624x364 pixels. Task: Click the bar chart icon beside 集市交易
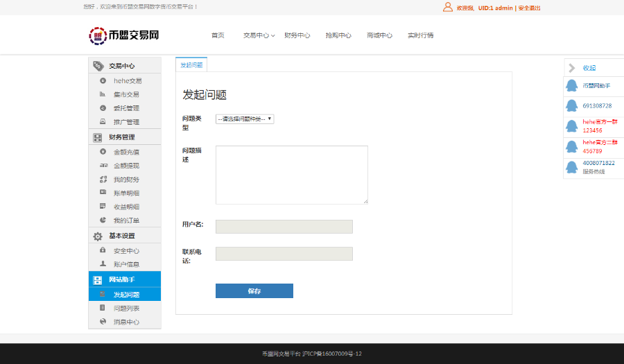(103, 94)
